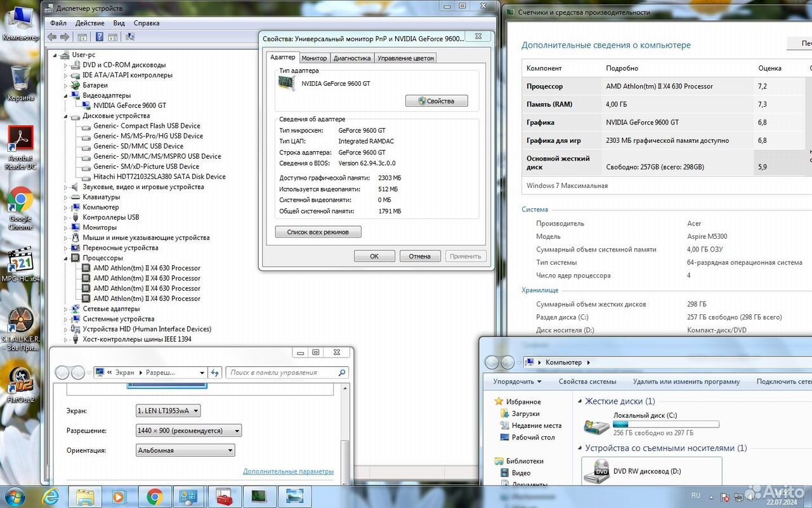Viewport: 812px width, 508px height.
Task: Click refresh button in display settings address bar
Action: click(x=214, y=373)
